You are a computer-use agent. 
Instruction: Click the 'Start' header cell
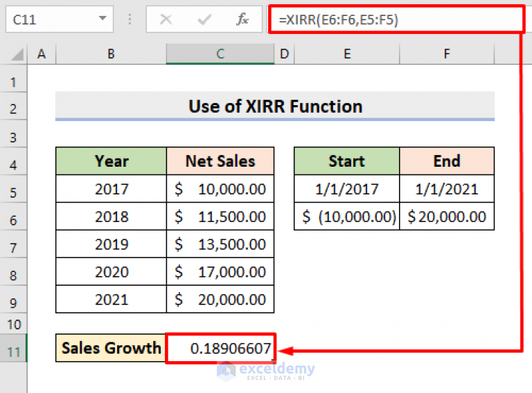click(347, 161)
